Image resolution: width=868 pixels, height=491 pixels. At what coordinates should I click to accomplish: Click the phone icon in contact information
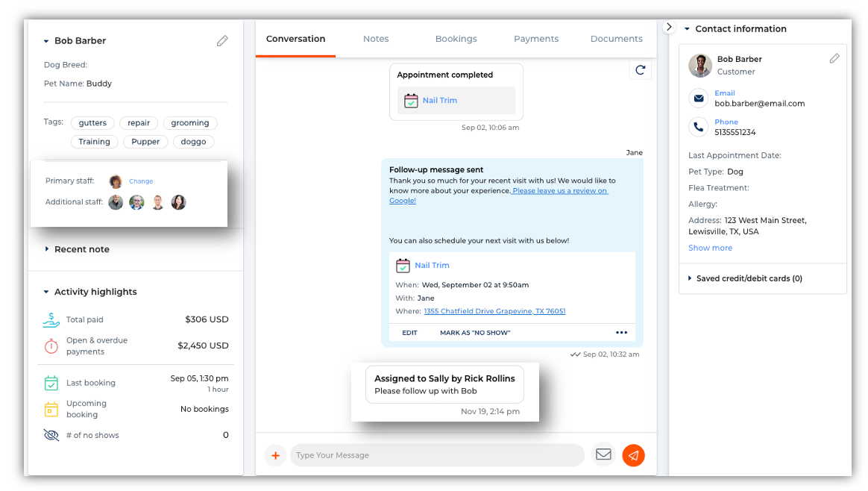coord(699,127)
